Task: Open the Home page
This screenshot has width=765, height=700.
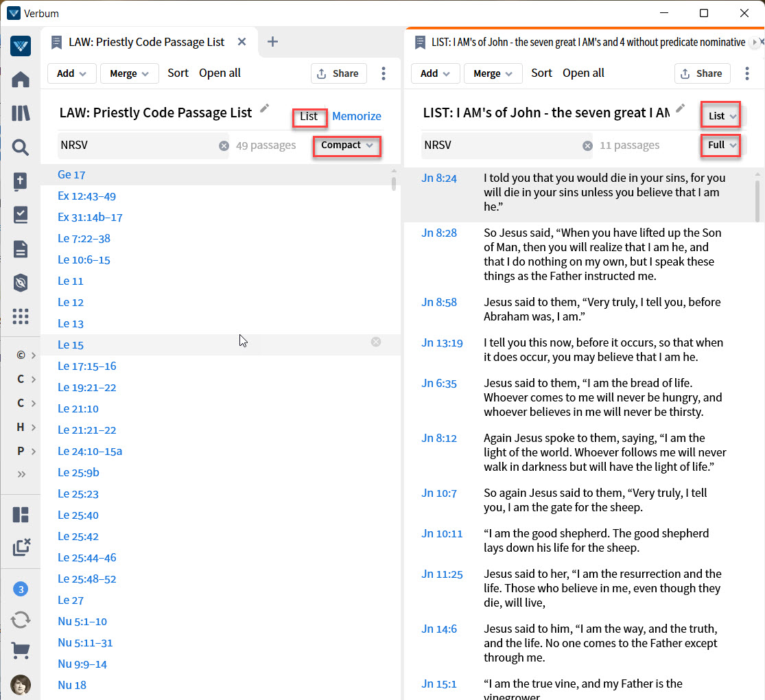Action: click(x=21, y=79)
